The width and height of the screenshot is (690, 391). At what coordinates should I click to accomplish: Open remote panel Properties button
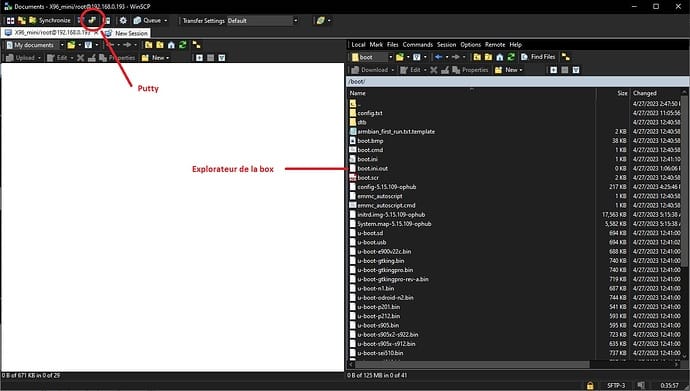pyautogui.click(x=470, y=70)
